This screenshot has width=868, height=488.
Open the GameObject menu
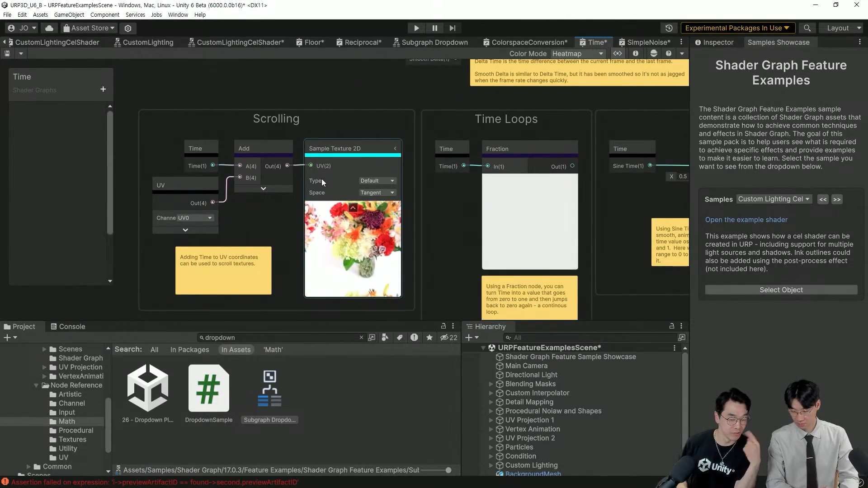click(69, 14)
